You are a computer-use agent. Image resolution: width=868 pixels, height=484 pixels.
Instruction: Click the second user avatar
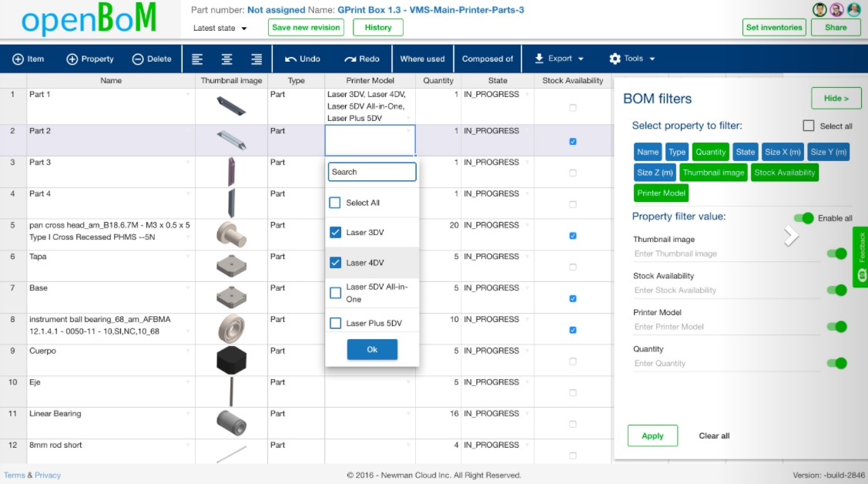point(836,9)
